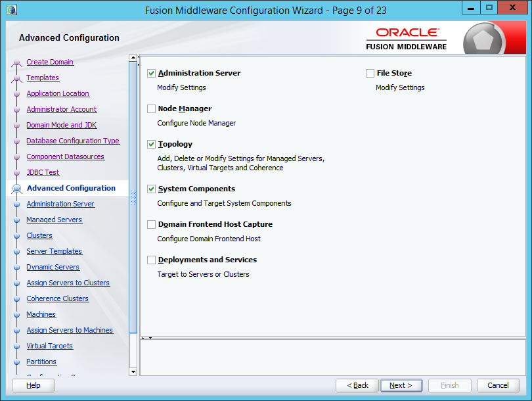Open the Application Location step
Screen dimensions: 532x401
(58, 93)
